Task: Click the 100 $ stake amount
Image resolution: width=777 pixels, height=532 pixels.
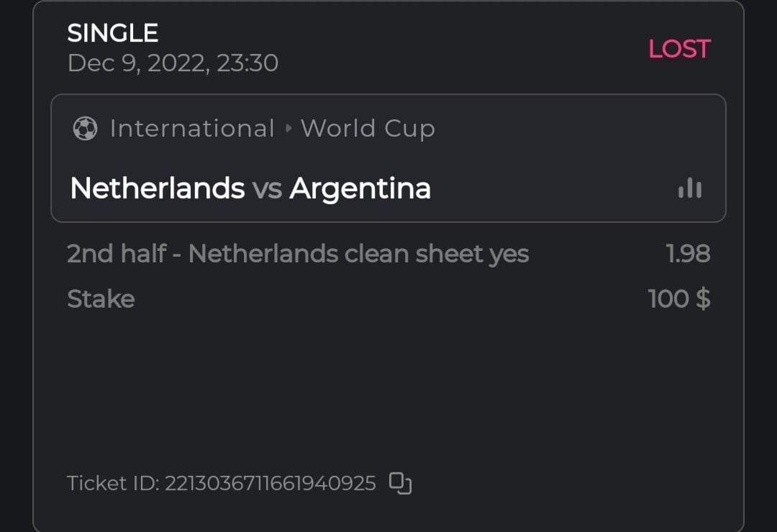Action: click(678, 299)
